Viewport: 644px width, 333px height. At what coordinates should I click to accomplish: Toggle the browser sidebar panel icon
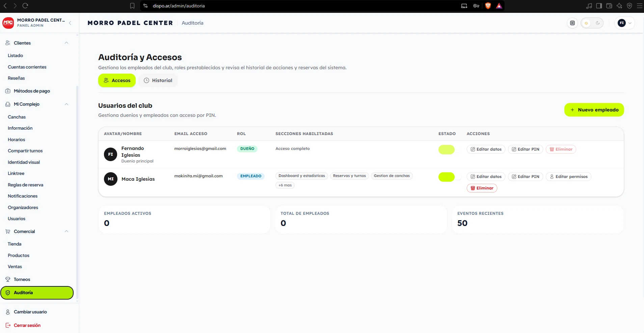pyautogui.click(x=599, y=6)
